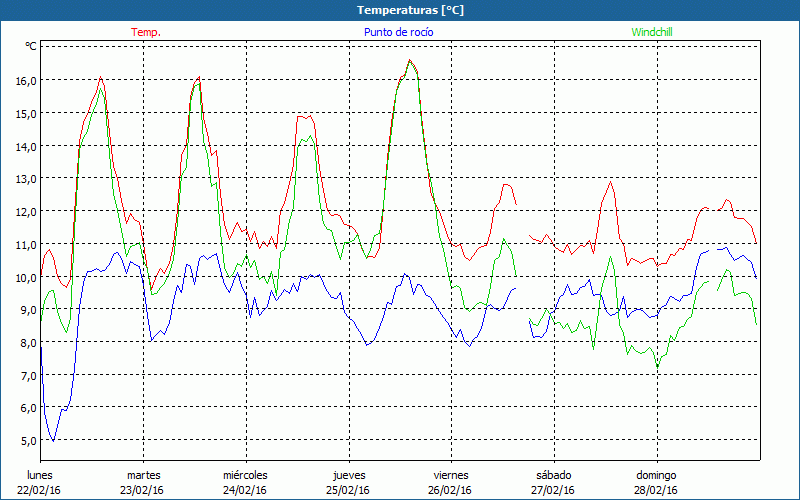Select the "lunes" day label
800x500 pixels.
(x=40, y=474)
